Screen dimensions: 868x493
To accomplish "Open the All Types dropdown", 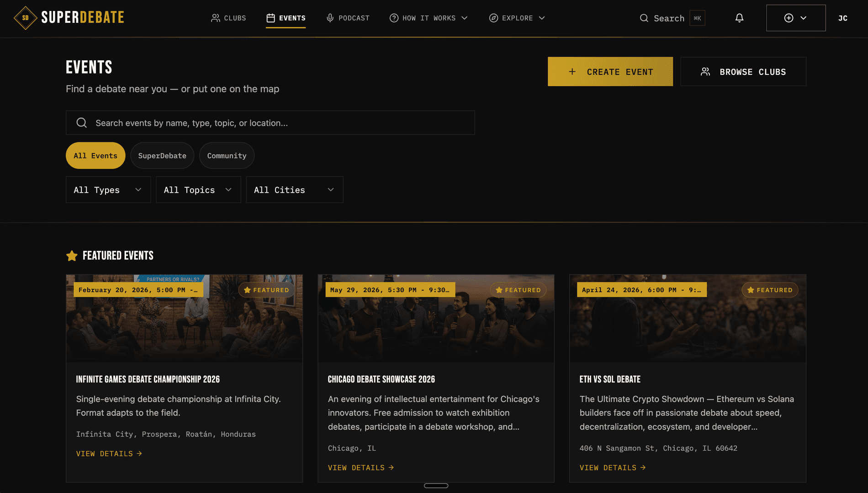I will click(x=108, y=190).
